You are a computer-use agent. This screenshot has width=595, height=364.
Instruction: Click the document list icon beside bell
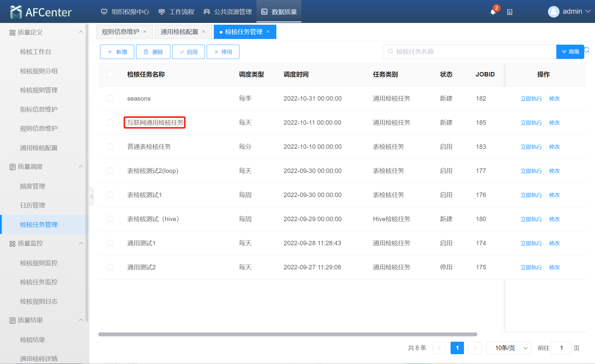[510, 12]
